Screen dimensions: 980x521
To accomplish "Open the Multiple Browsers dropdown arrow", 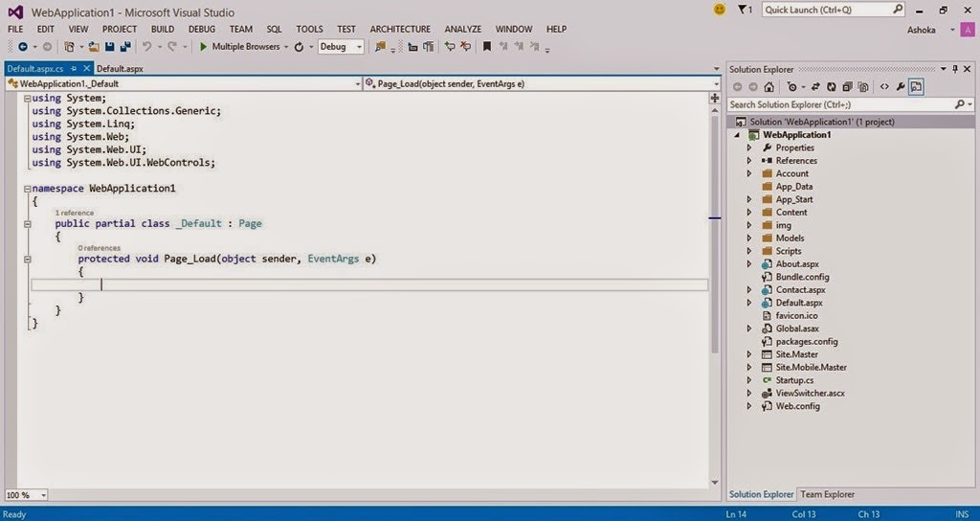I will click(286, 47).
